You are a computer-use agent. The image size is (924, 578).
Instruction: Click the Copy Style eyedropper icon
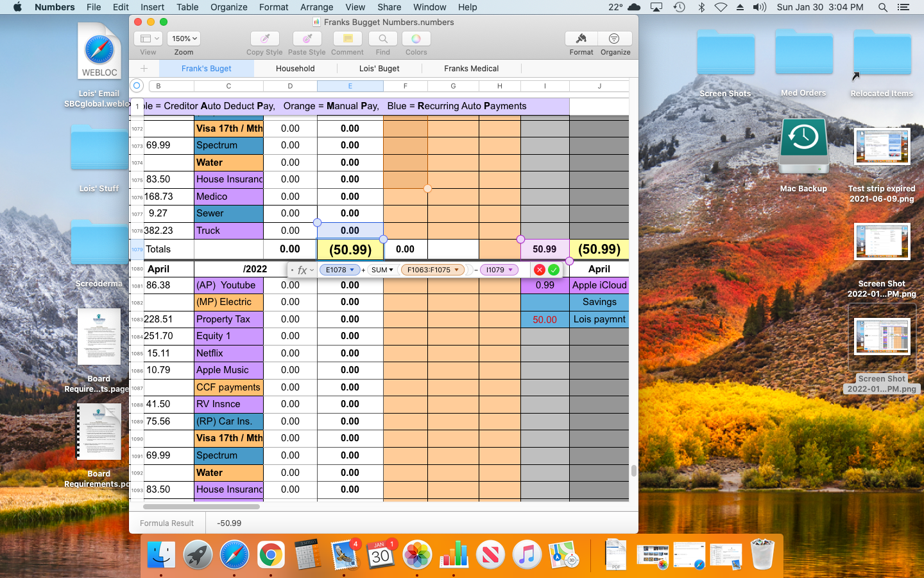pos(264,39)
